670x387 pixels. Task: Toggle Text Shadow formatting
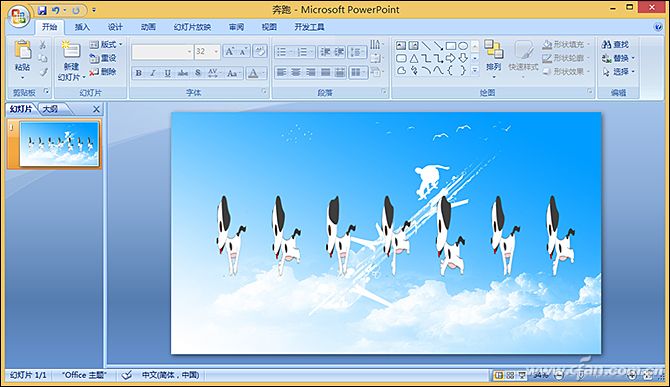[x=198, y=73]
